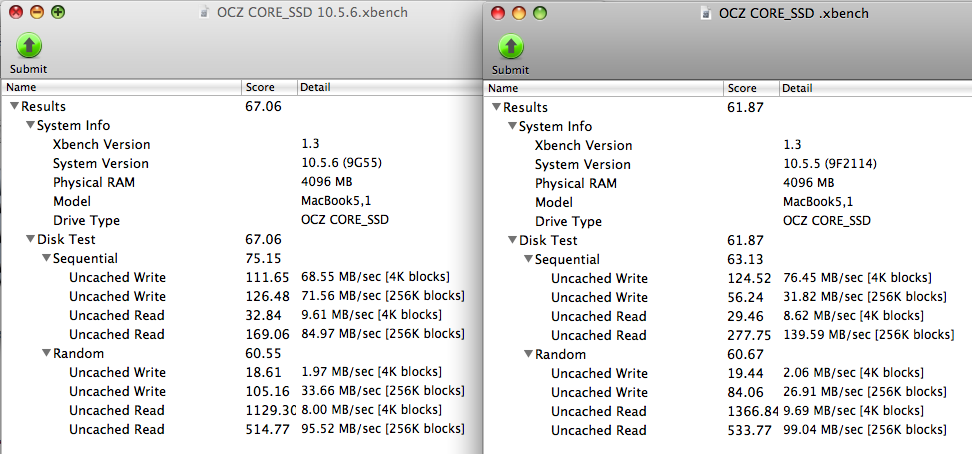
Task: Close the left 10.5.6.xbench window
Action: click(x=16, y=12)
